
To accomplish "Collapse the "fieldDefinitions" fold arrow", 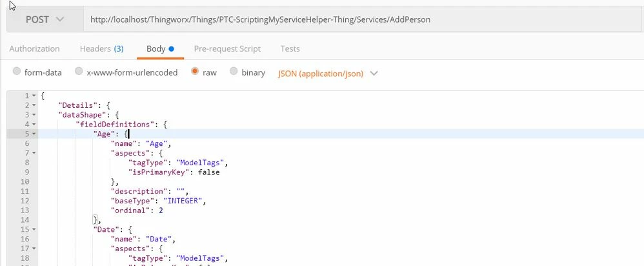I will [x=34, y=124].
